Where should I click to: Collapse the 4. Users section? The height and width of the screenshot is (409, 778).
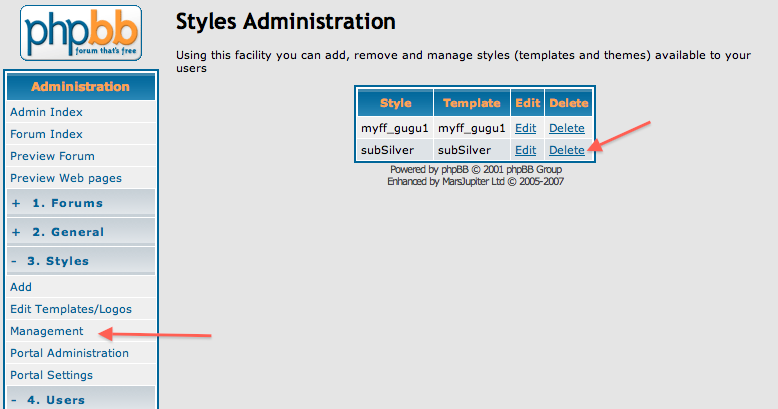pos(48,400)
